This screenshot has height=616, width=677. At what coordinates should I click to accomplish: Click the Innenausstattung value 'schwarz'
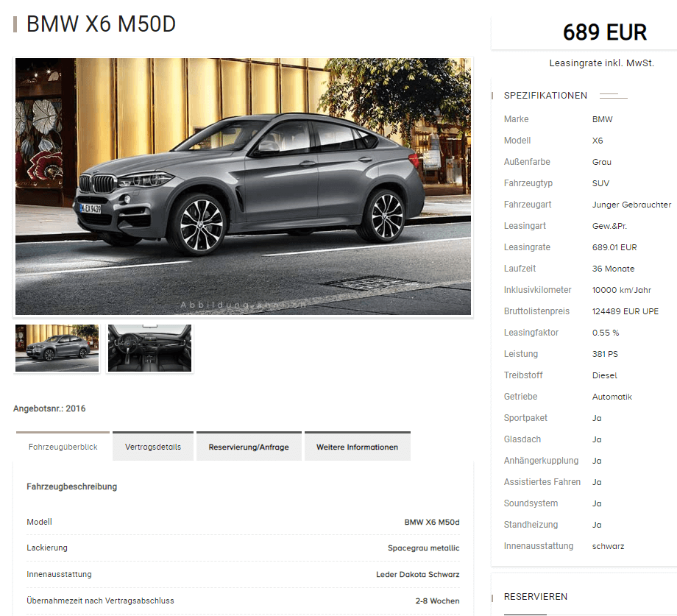[608, 546]
